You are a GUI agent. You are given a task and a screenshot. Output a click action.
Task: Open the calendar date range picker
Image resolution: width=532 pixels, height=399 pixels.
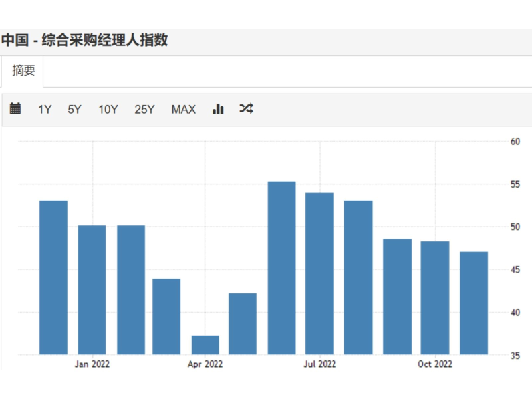15,109
